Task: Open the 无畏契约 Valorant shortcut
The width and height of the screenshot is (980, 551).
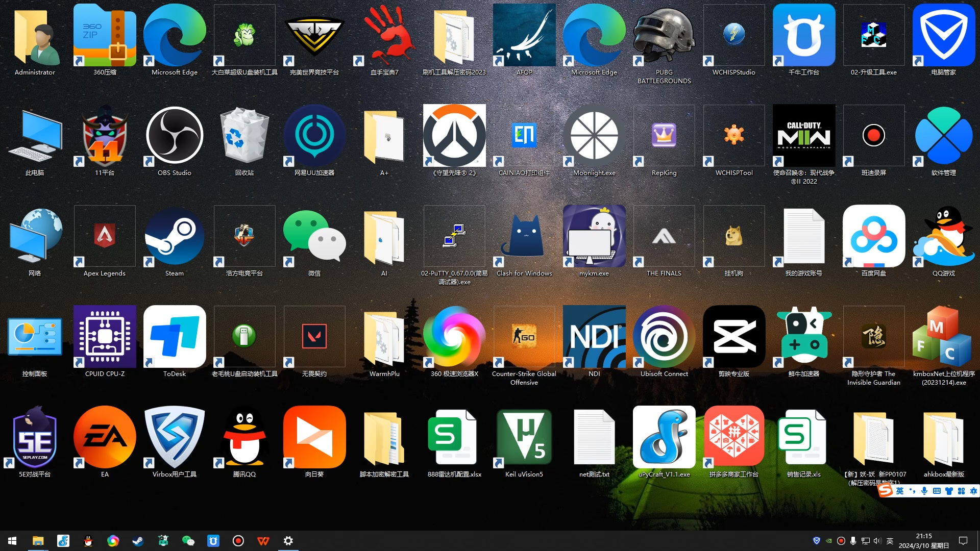Action: coord(314,341)
